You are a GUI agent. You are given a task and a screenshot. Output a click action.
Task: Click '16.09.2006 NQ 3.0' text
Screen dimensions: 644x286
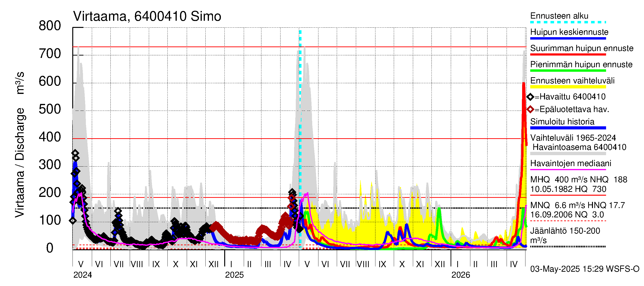[x=567, y=214]
